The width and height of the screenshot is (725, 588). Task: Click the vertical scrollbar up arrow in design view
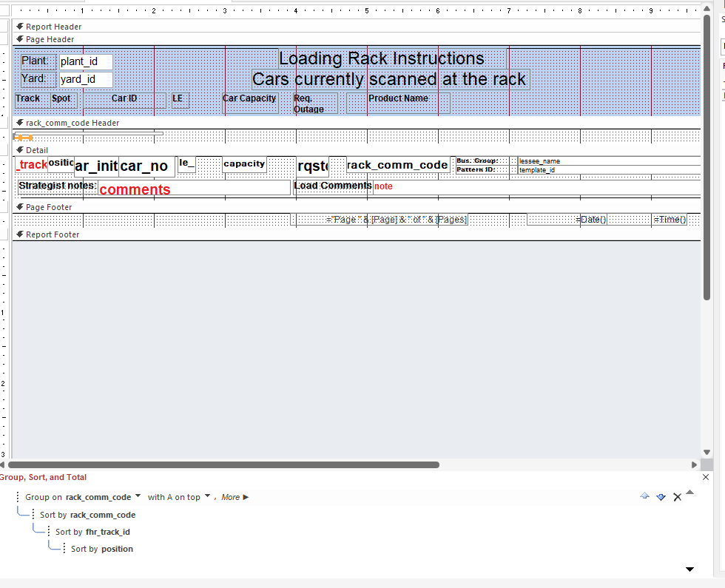tap(707, 8)
